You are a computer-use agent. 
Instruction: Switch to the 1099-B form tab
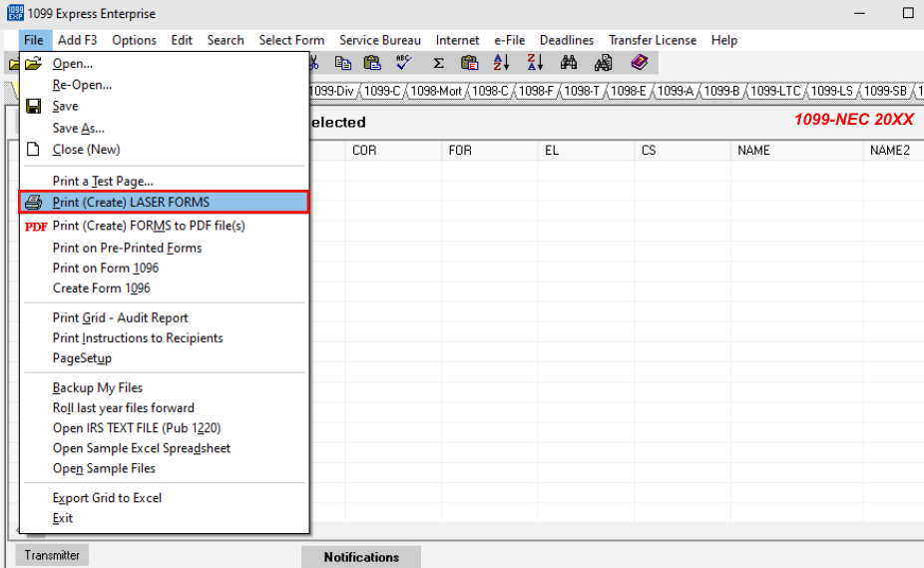click(x=721, y=91)
